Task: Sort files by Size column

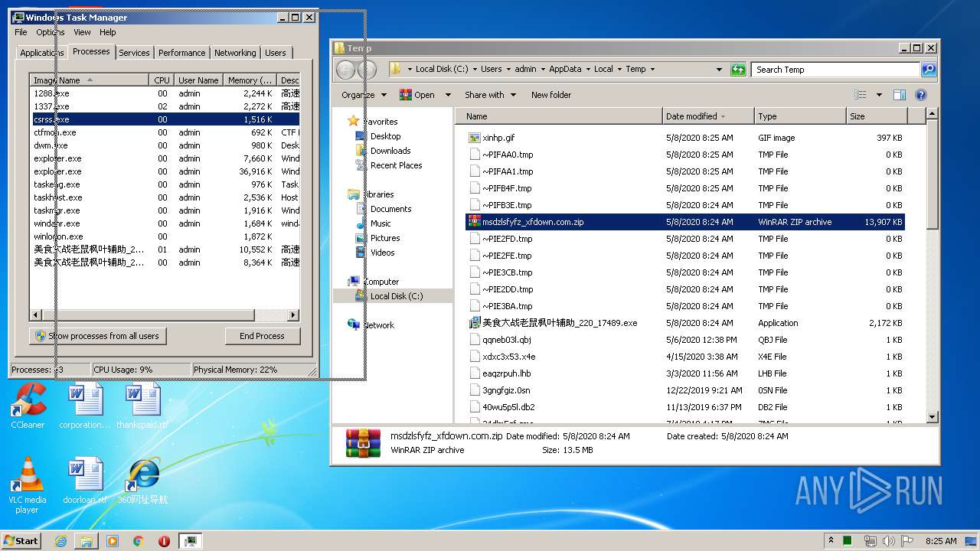Action: tap(877, 116)
